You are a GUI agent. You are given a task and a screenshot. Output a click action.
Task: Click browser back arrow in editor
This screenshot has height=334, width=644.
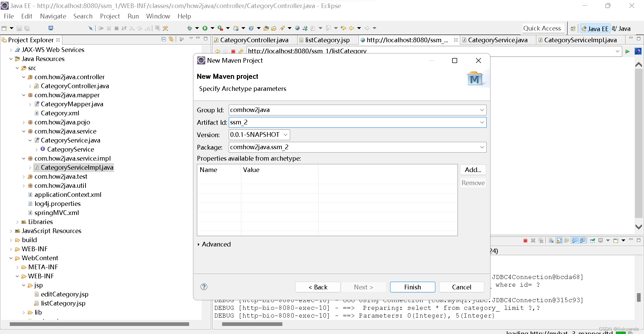pyautogui.click(x=218, y=51)
